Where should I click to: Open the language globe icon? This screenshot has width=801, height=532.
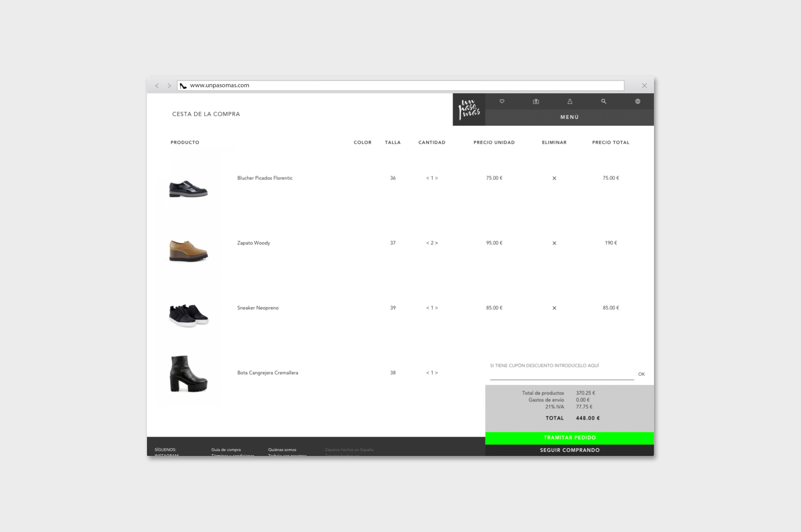point(638,101)
